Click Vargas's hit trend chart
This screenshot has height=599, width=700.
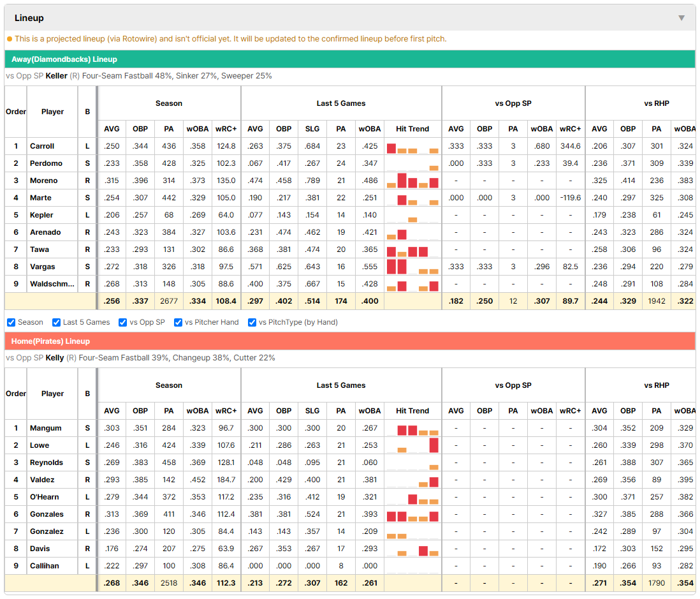pyautogui.click(x=412, y=267)
